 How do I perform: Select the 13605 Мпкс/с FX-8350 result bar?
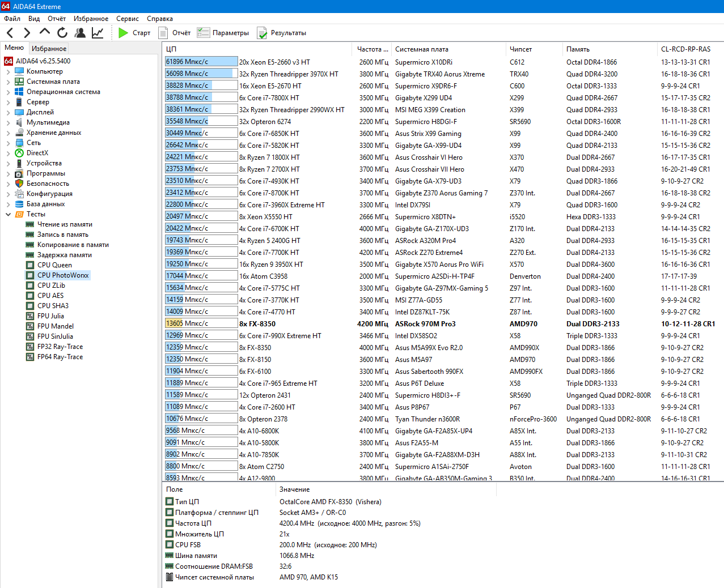(x=201, y=323)
